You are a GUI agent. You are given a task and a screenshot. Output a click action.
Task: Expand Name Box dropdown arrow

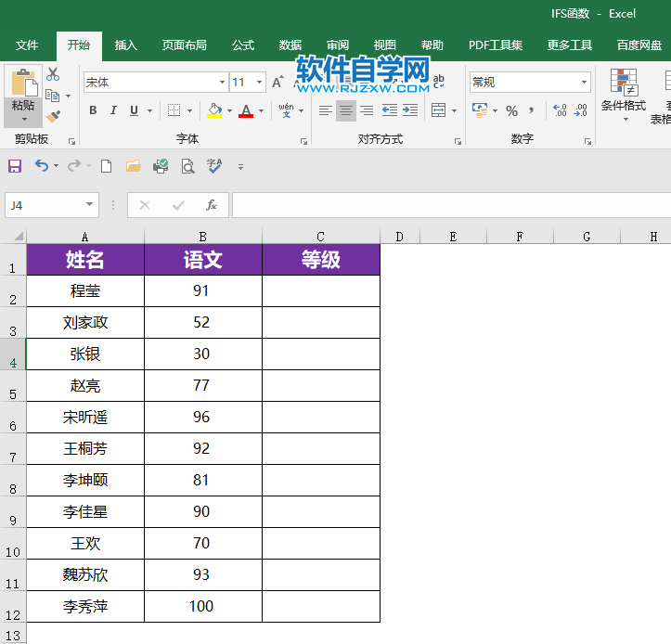point(89,204)
